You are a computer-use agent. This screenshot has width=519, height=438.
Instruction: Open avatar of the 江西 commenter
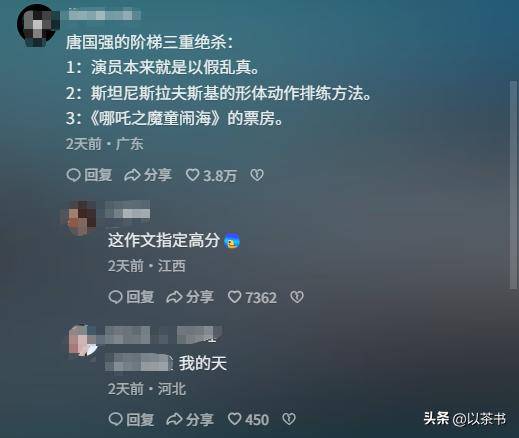click(x=79, y=218)
